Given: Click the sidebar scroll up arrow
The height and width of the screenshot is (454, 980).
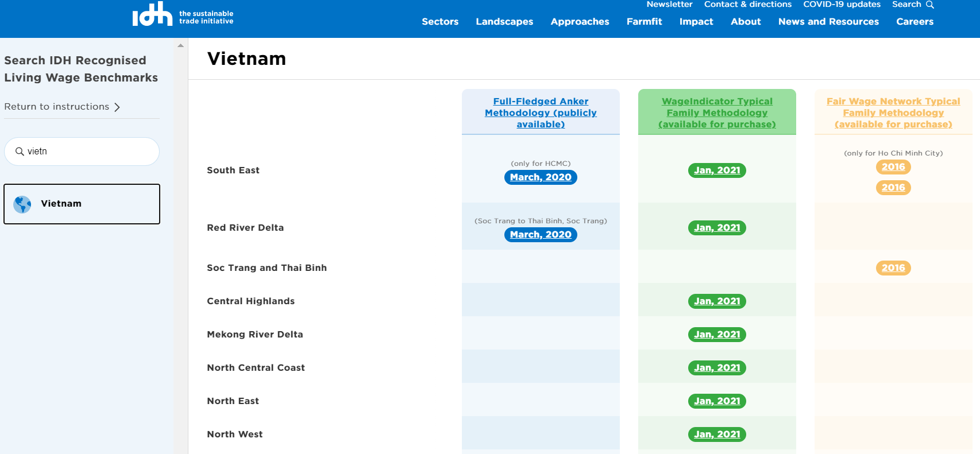Looking at the screenshot, I should click(180, 45).
